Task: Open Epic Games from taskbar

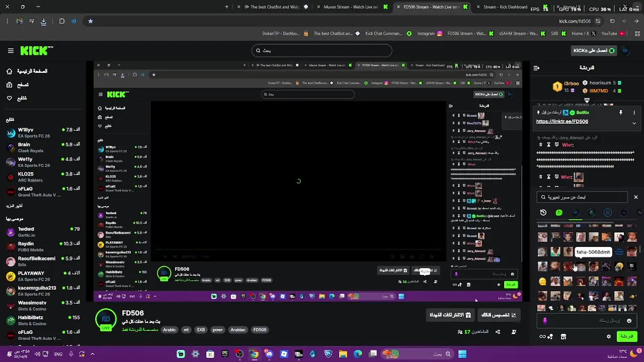Action: (225, 354)
